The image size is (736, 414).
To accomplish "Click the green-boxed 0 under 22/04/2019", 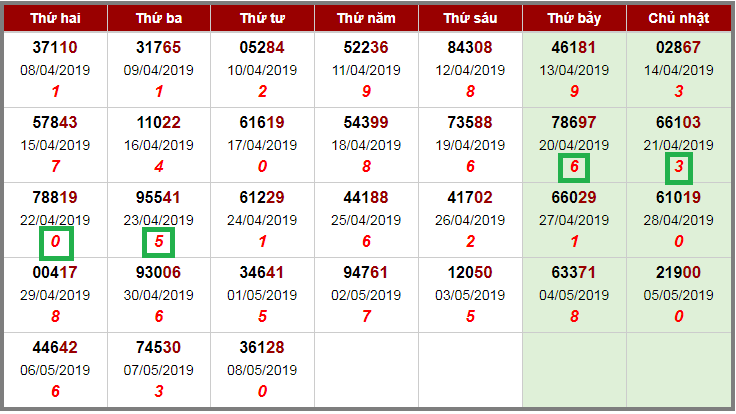I will pos(56,243).
